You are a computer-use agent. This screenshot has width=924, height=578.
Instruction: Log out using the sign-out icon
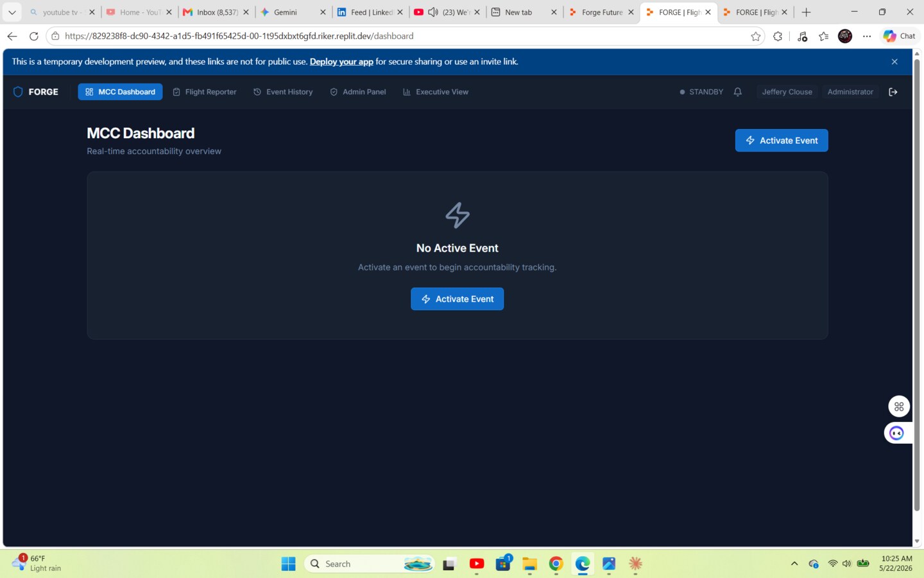click(x=893, y=92)
